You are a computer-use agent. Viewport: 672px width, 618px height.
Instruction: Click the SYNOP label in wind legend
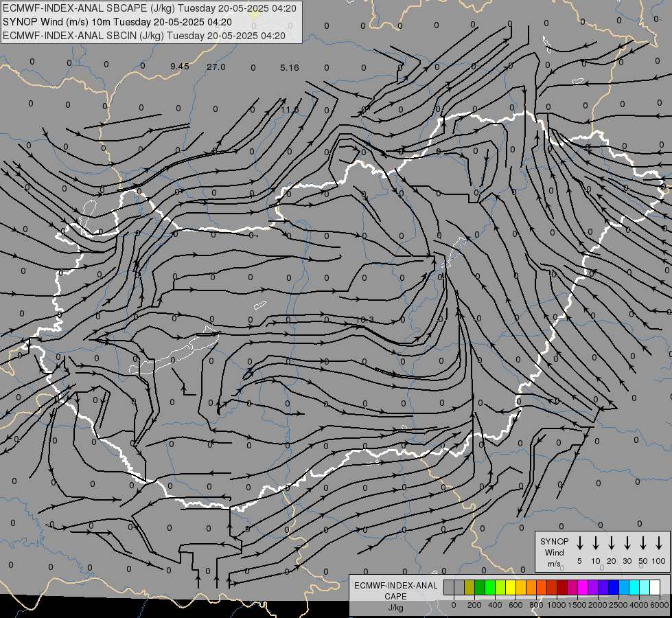(x=554, y=542)
